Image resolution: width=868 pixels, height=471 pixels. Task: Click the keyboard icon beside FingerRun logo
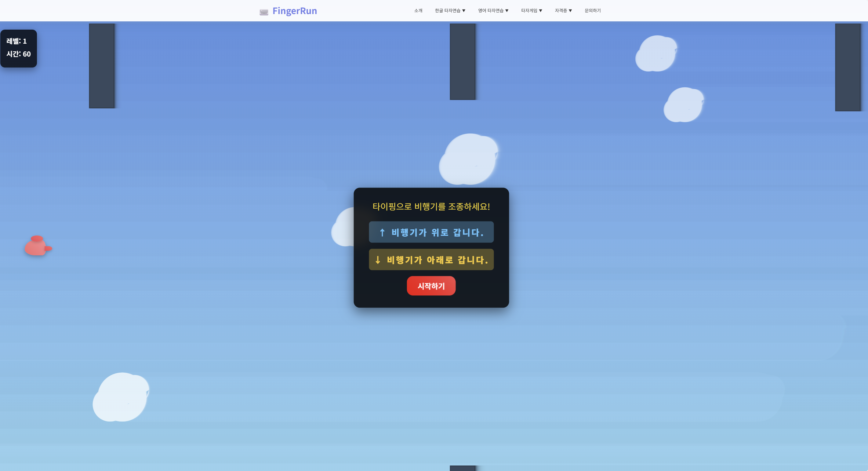263,12
